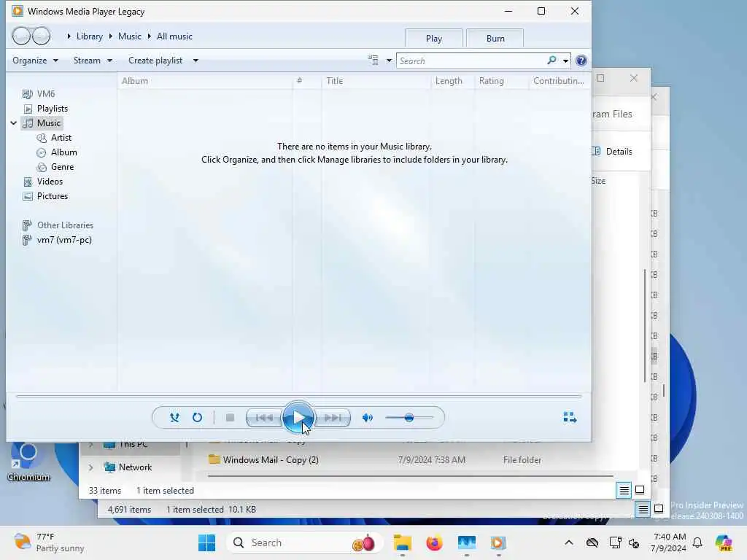This screenshot has width=747, height=560.
Task: Click into the Search library field
Action: point(472,61)
